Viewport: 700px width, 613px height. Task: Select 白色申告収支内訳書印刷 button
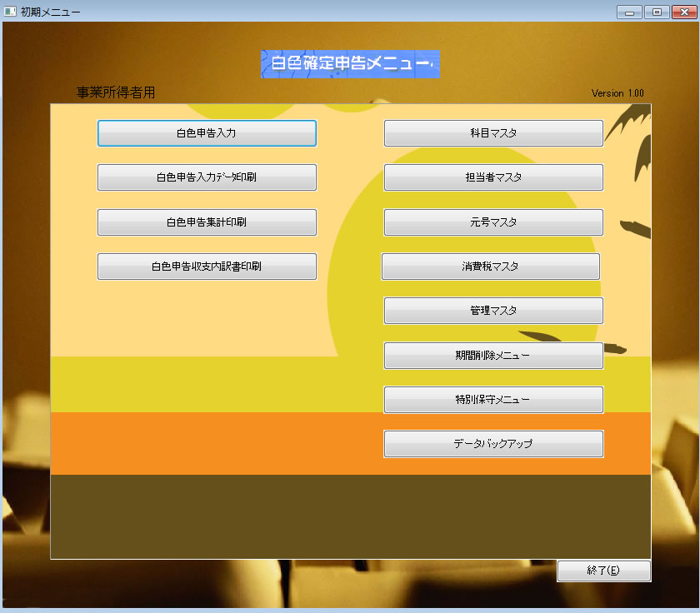207,267
